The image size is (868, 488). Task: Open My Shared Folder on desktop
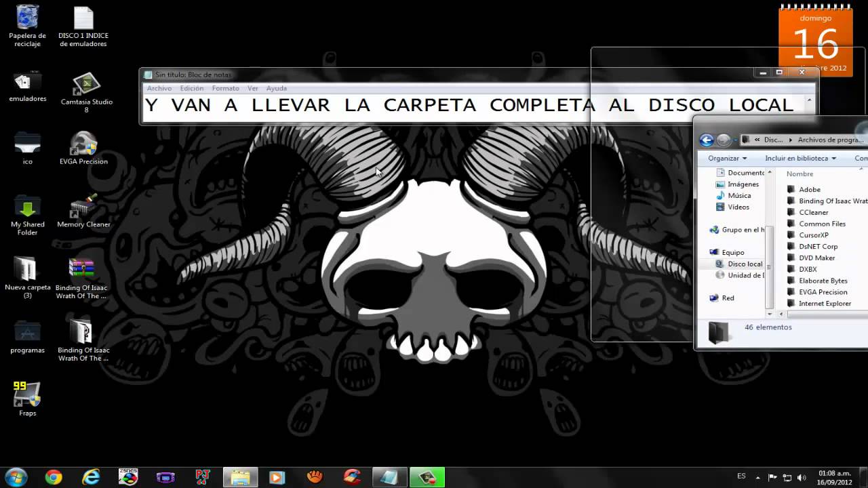pos(27,215)
